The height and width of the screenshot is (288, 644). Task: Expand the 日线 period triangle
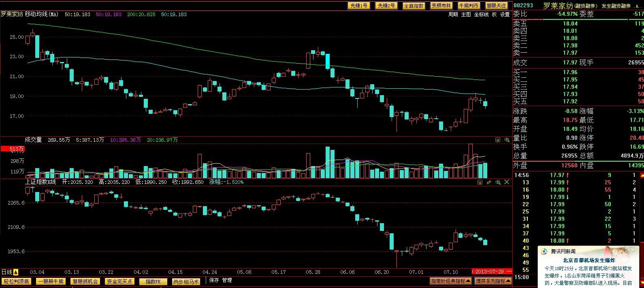click(x=16, y=272)
